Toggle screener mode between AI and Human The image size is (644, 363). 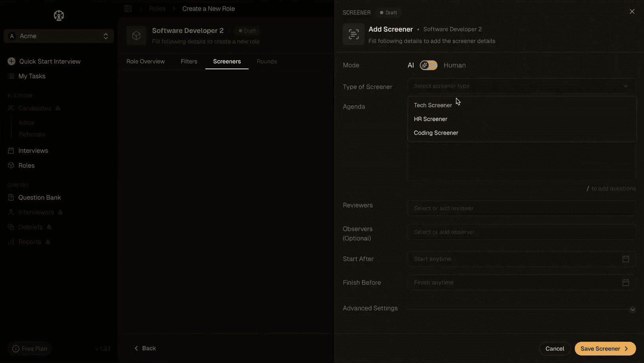(429, 65)
